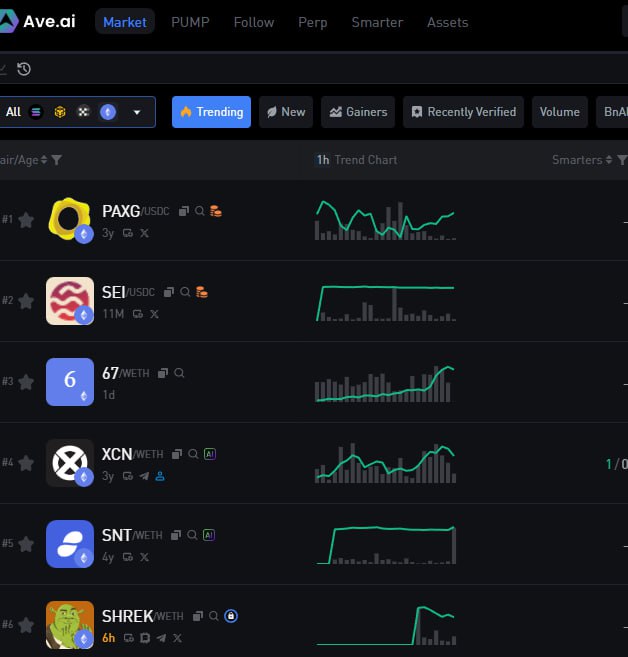
Task: Open the SHREK square icon after website
Action: point(145,638)
